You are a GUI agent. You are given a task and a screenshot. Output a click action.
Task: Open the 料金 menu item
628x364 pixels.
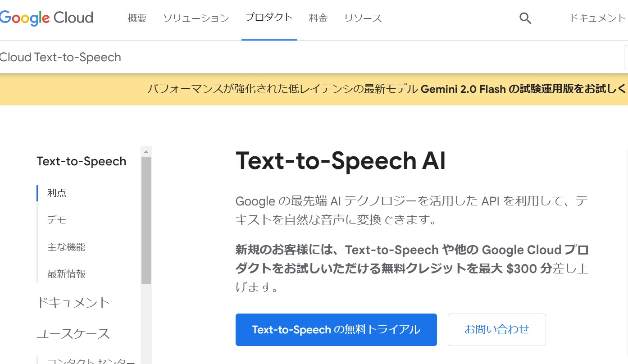[x=318, y=18]
